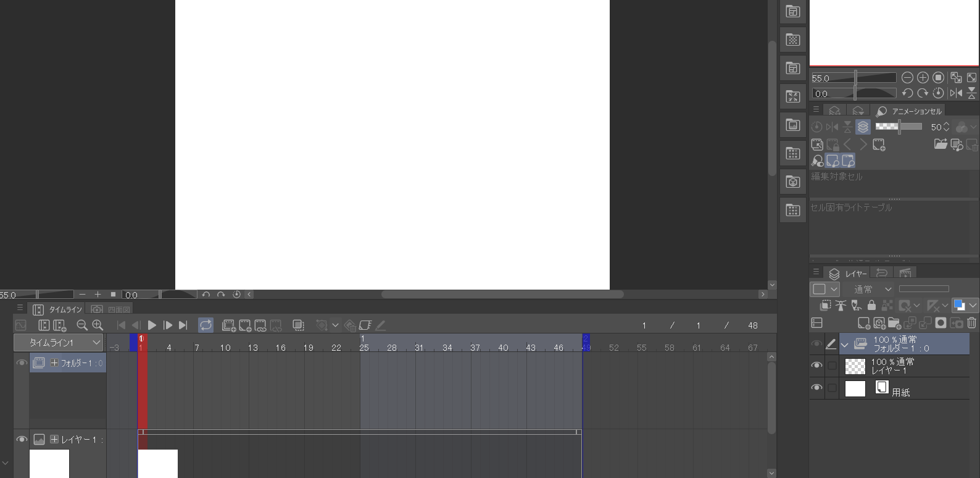
Task: Click the lock layer padlock icon
Action: point(871,305)
